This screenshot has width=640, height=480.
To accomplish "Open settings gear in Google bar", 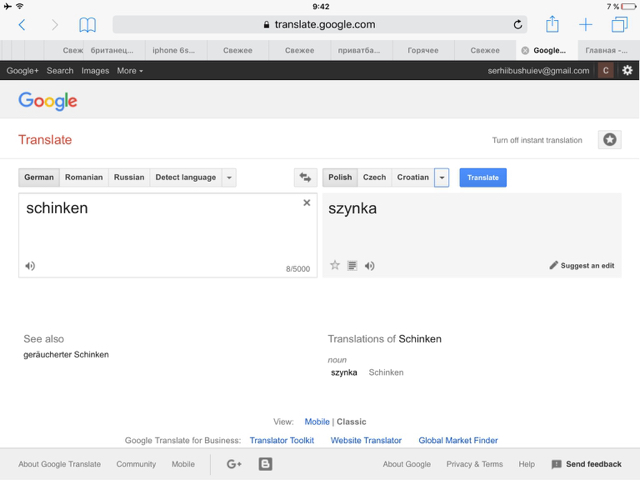I will click(627, 70).
